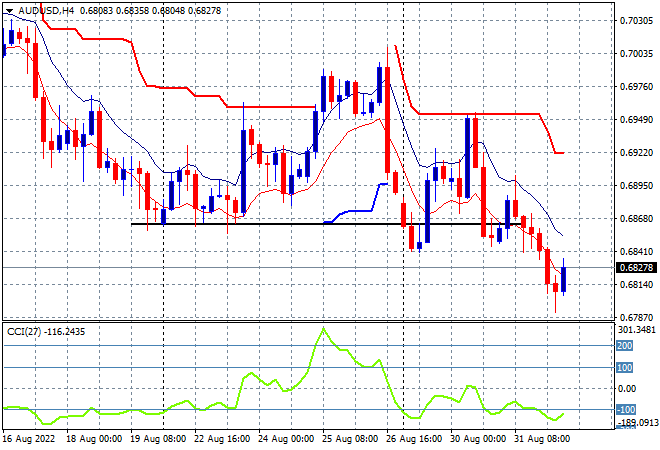This screenshot has width=660, height=450.
Task: Click the end of the red upper stop line
Action: [x=563, y=153]
